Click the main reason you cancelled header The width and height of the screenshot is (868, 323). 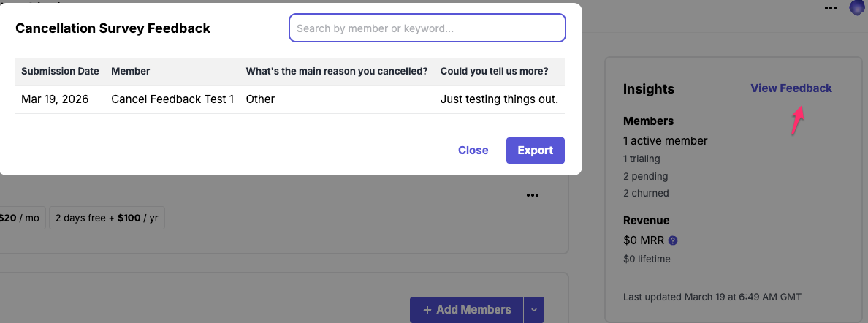(337, 72)
